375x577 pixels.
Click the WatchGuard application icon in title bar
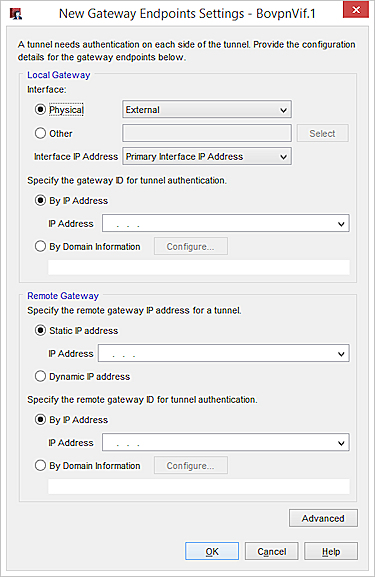pos(16,14)
